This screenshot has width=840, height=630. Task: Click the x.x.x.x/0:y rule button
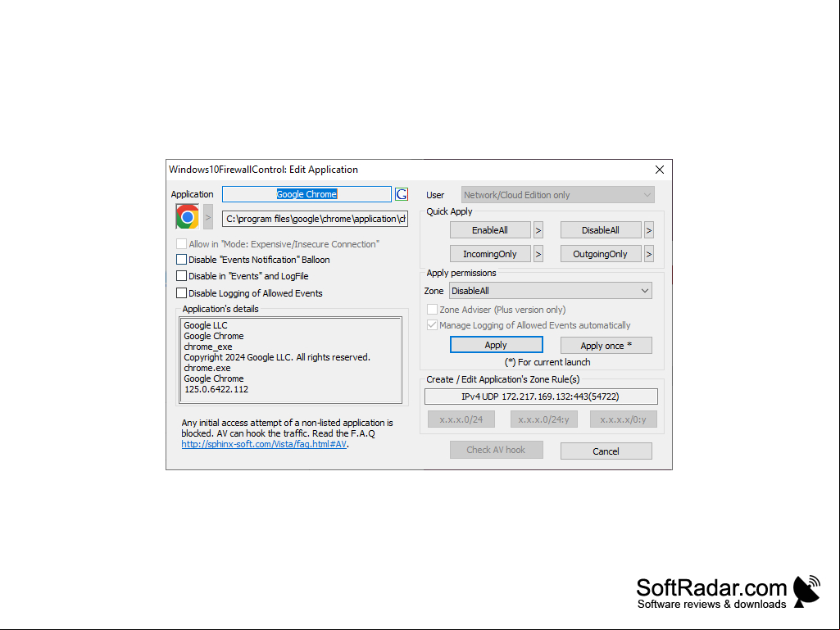[x=623, y=419]
